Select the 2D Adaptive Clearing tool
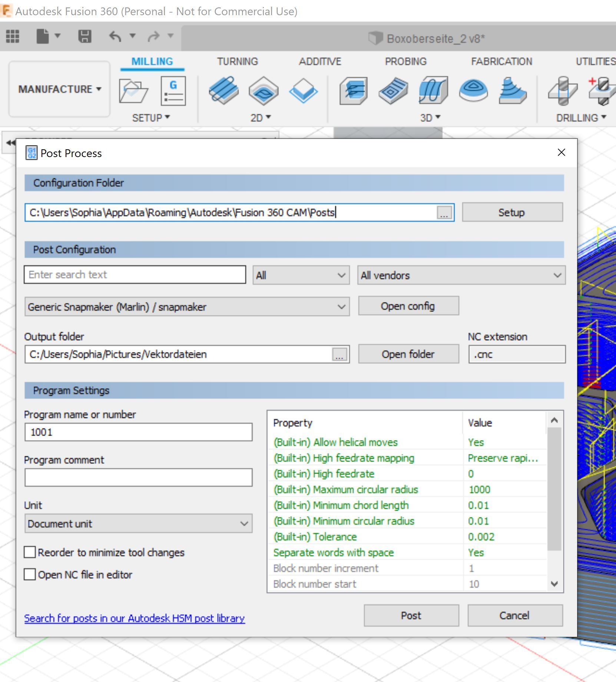Image resolution: width=616 pixels, height=682 pixels. 224,90
